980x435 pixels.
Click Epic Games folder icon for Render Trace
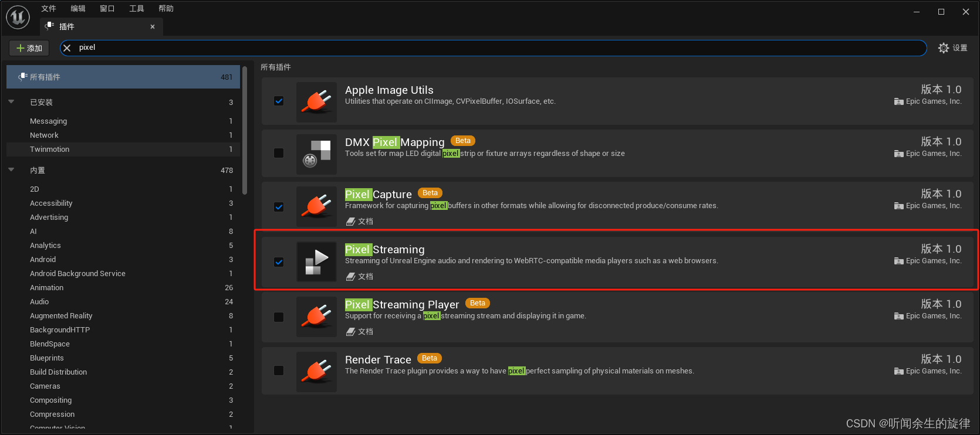coord(898,371)
